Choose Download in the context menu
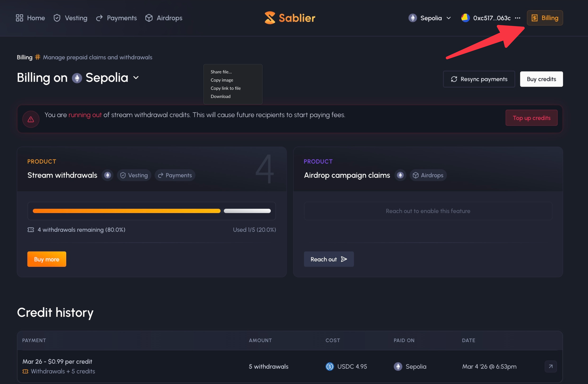Screen dimensions: 588x384 pyautogui.click(x=220, y=96)
